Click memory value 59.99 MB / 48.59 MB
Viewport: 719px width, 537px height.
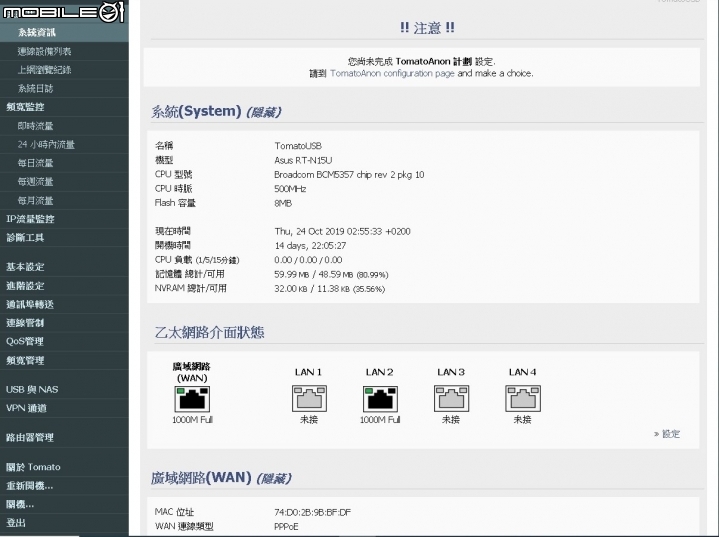coord(331,275)
